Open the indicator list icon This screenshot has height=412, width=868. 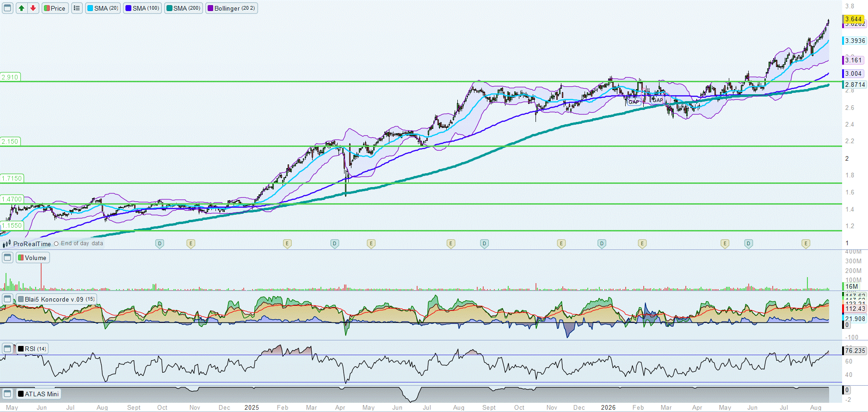click(x=77, y=8)
